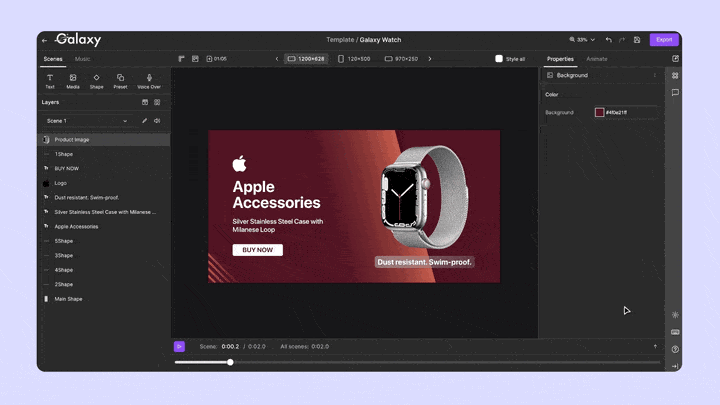Select the BUY NOW layer
The image size is (720, 405).
[x=104, y=169]
